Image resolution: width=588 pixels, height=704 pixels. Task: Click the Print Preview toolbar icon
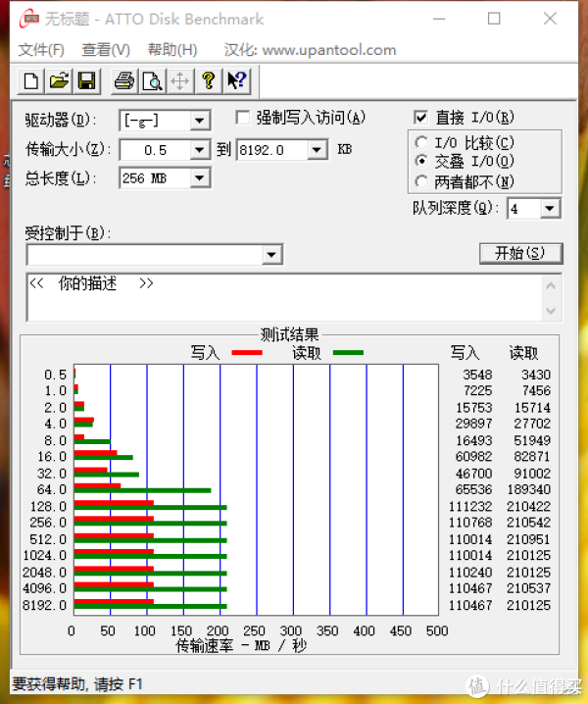[152, 81]
